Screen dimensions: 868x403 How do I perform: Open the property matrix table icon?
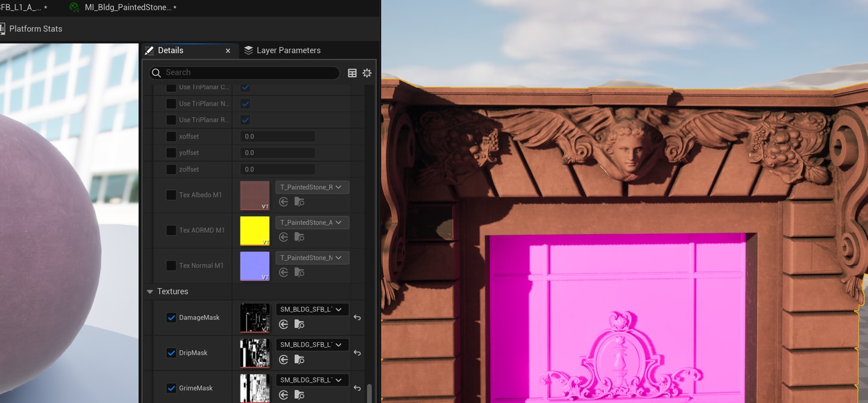point(353,73)
